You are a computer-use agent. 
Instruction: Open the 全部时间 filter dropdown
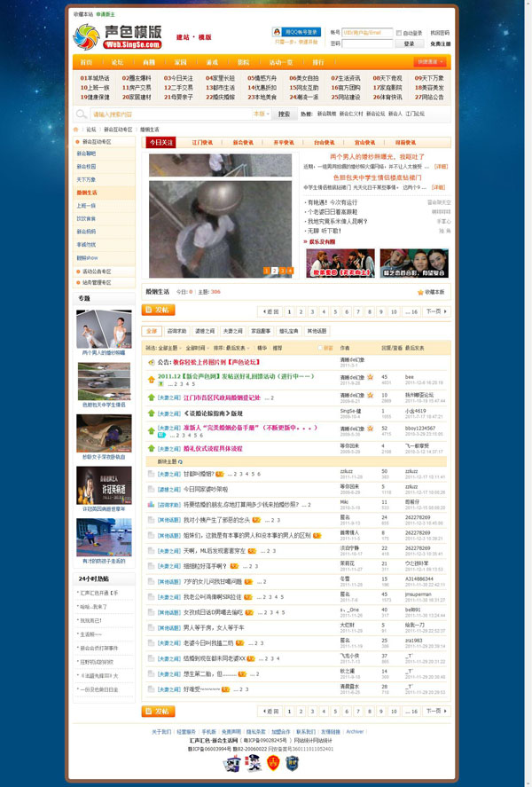click(x=197, y=348)
